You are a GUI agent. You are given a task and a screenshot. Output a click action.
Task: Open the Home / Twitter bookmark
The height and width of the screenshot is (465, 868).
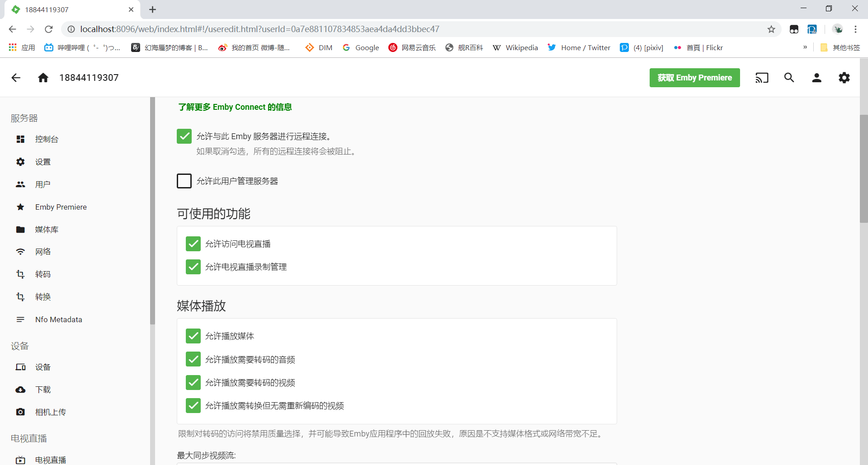pyautogui.click(x=579, y=47)
